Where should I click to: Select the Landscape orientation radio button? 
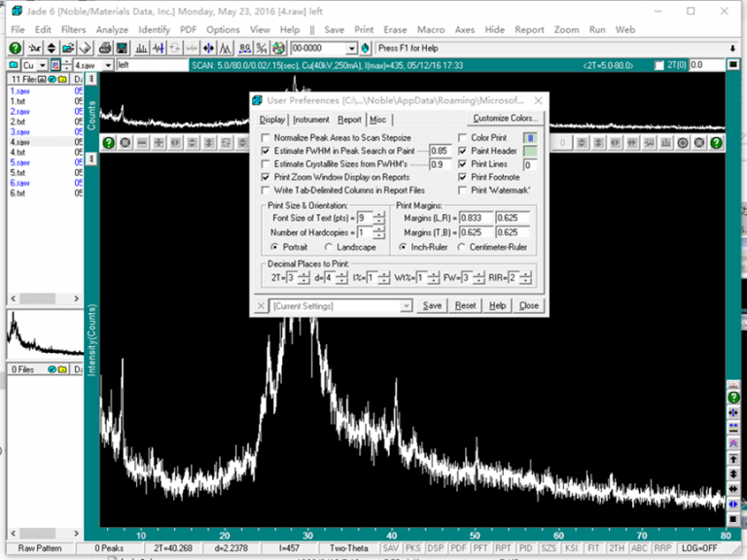point(329,247)
